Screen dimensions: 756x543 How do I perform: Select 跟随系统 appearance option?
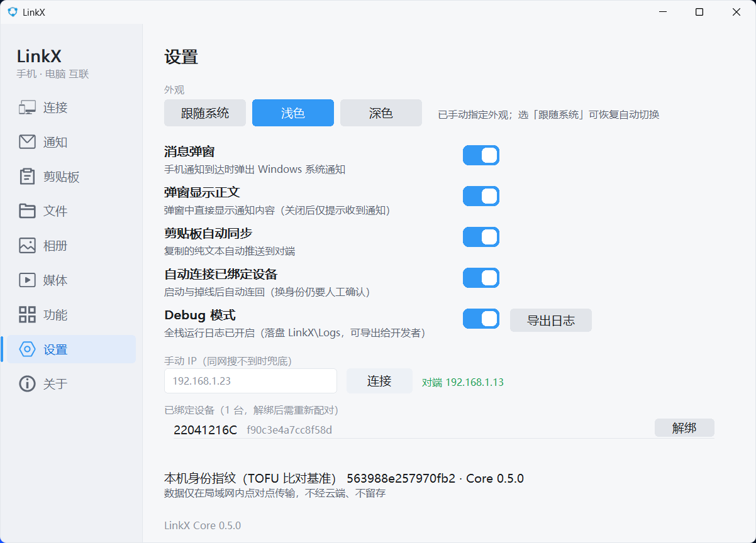[205, 113]
